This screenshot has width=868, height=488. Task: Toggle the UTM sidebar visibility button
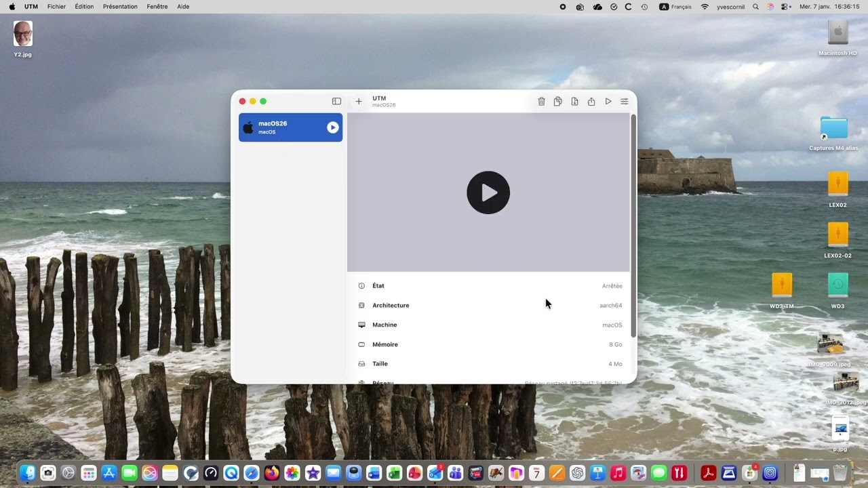(x=336, y=101)
